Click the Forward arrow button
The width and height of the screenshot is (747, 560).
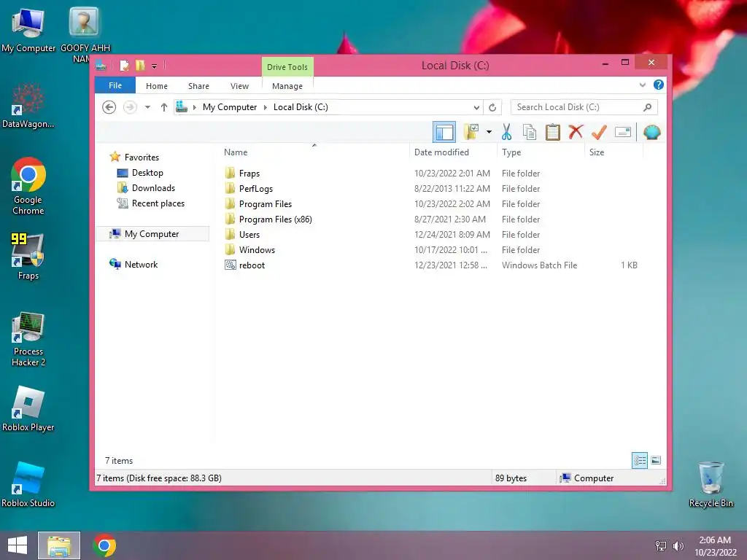pos(130,107)
